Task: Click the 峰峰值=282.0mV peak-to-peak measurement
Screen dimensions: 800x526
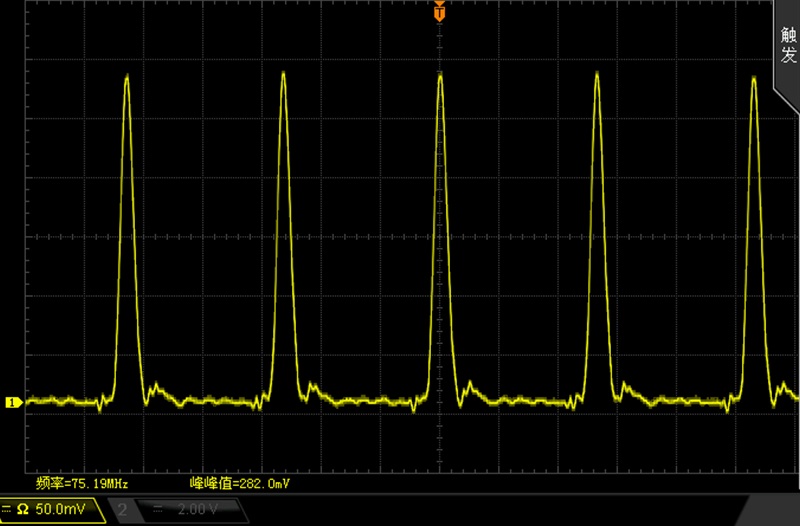Action: coord(240,483)
